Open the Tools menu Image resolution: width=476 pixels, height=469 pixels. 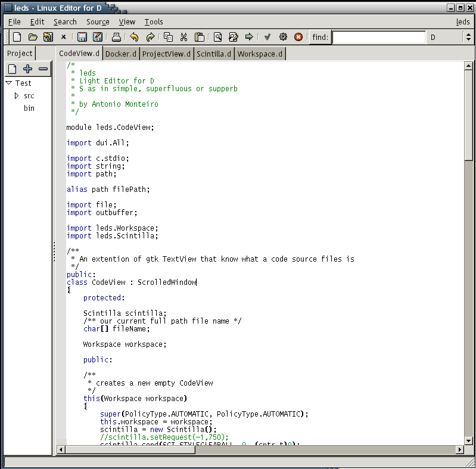[x=154, y=22]
